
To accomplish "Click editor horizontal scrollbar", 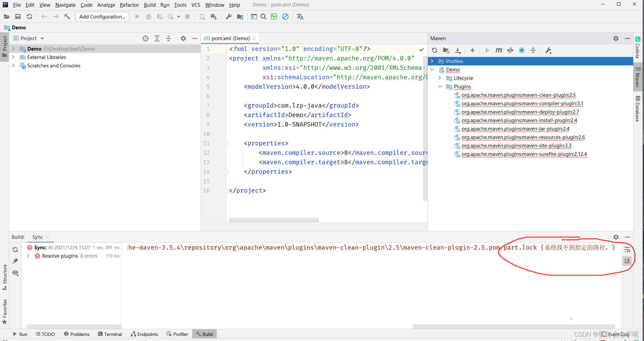I will 274,220.
